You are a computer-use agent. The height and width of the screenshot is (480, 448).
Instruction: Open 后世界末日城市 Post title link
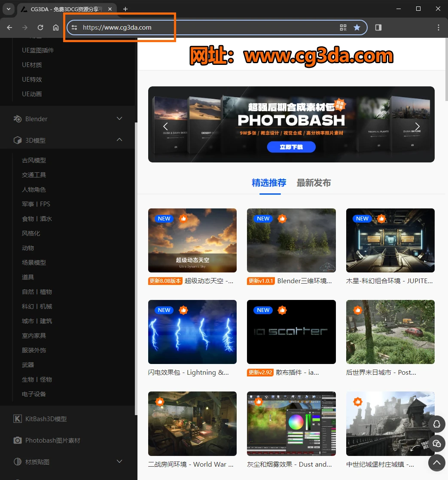(381, 373)
